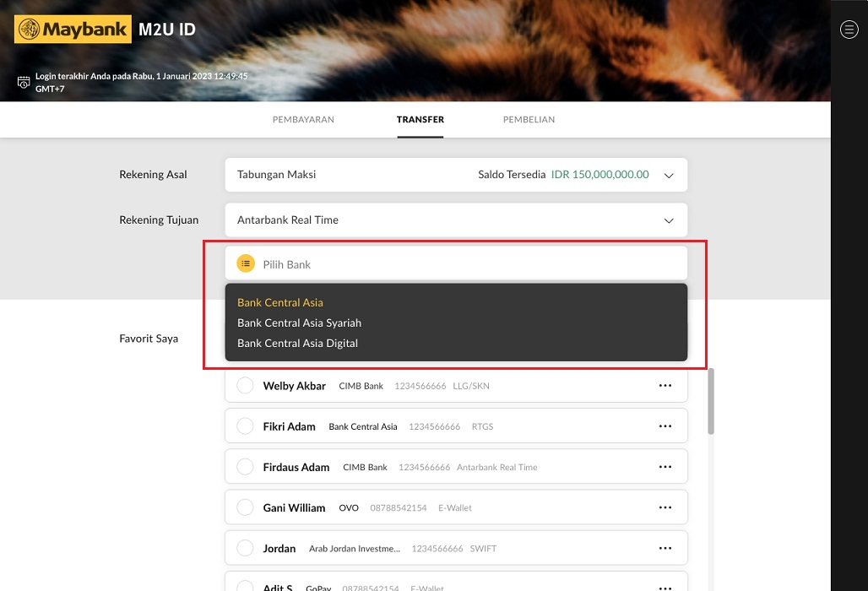Open more options for Fikri Adam

(x=665, y=426)
